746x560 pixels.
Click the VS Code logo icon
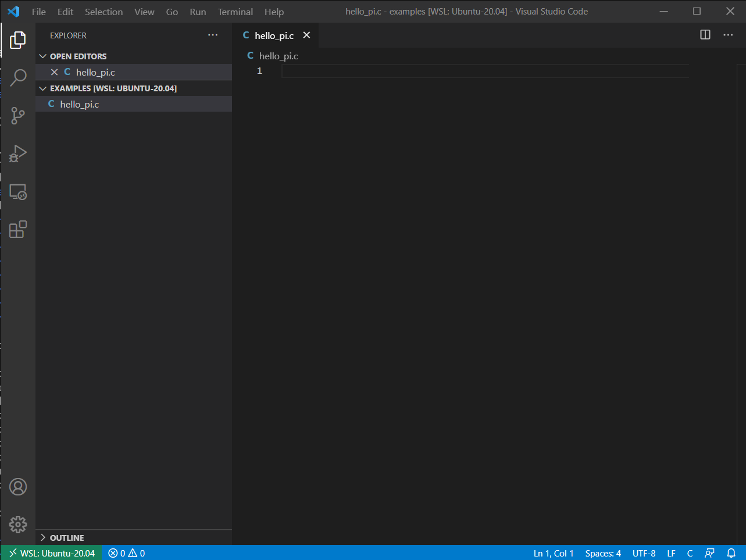13,12
